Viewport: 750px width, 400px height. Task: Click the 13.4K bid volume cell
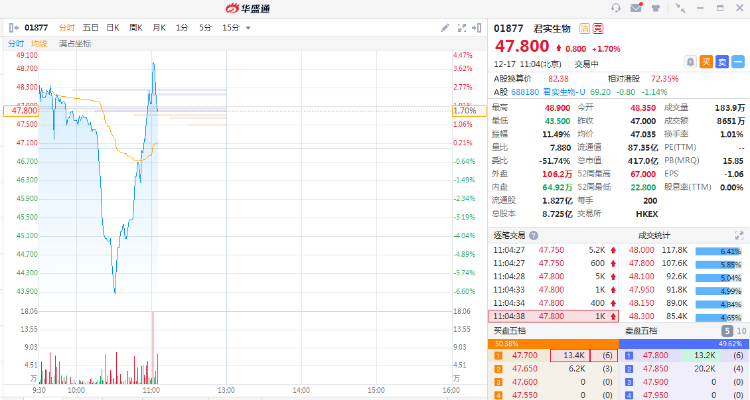pos(570,356)
